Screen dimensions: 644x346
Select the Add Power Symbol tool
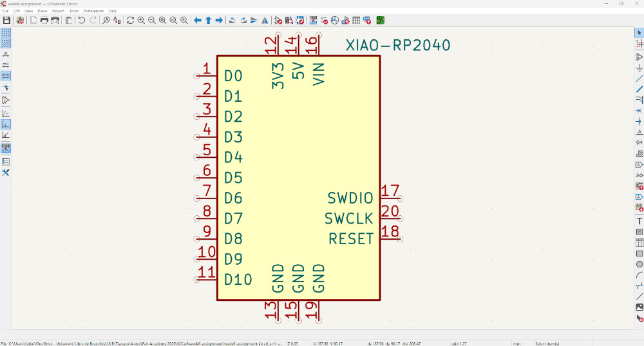pos(639,68)
